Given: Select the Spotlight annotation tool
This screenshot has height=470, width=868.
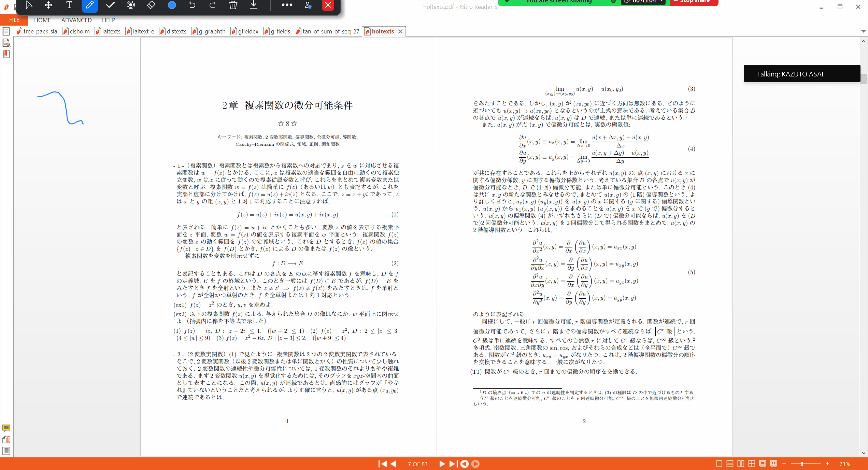Looking at the screenshot, I should [x=131, y=5].
